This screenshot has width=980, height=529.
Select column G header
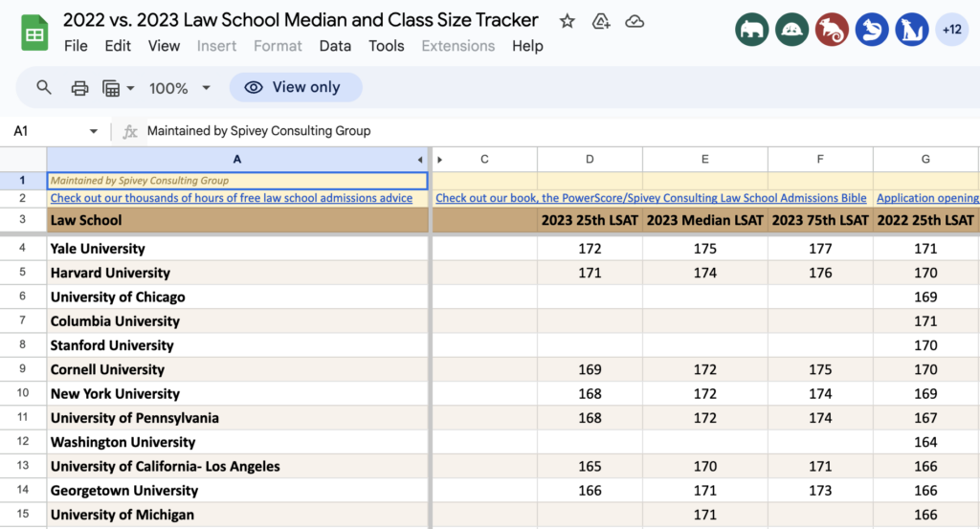tap(925, 159)
